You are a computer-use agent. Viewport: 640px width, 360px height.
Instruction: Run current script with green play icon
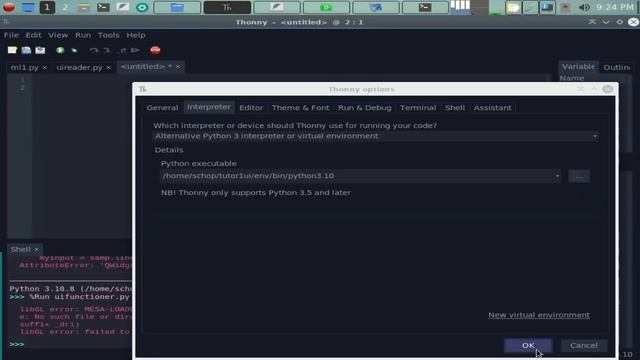tap(60, 50)
